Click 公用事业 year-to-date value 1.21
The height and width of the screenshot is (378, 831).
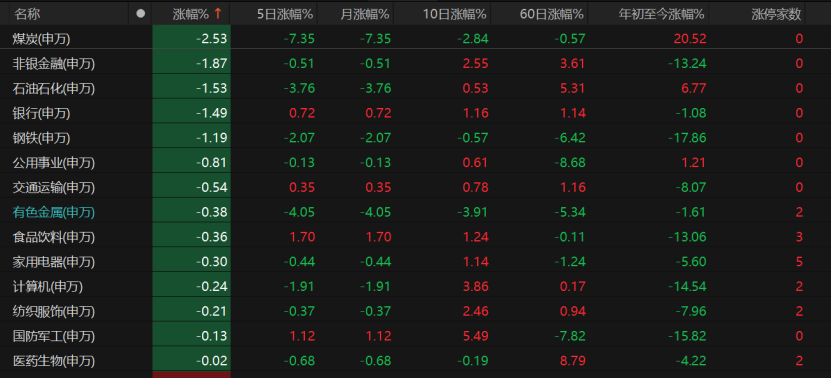click(693, 162)
